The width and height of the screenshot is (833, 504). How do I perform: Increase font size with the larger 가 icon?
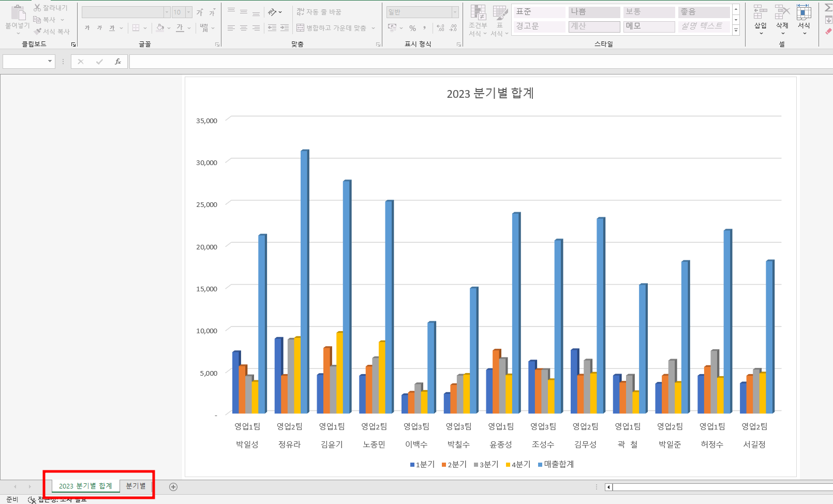tap(200, 12)
